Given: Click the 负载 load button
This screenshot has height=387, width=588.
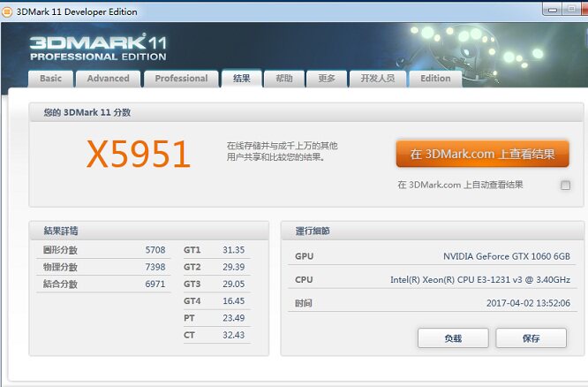Looking at the screenshot, I should (453, 338).
